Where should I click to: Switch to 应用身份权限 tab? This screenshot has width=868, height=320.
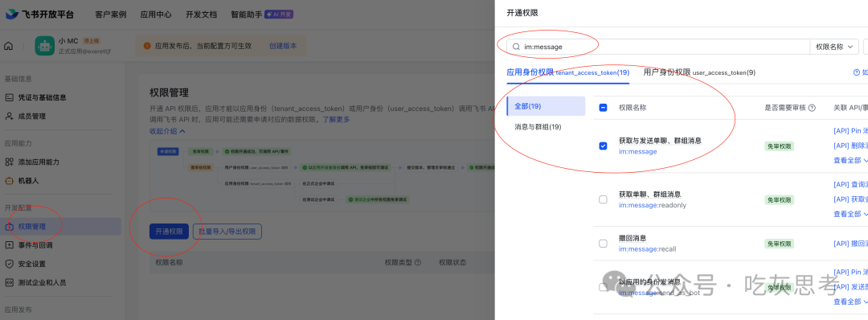568,72
